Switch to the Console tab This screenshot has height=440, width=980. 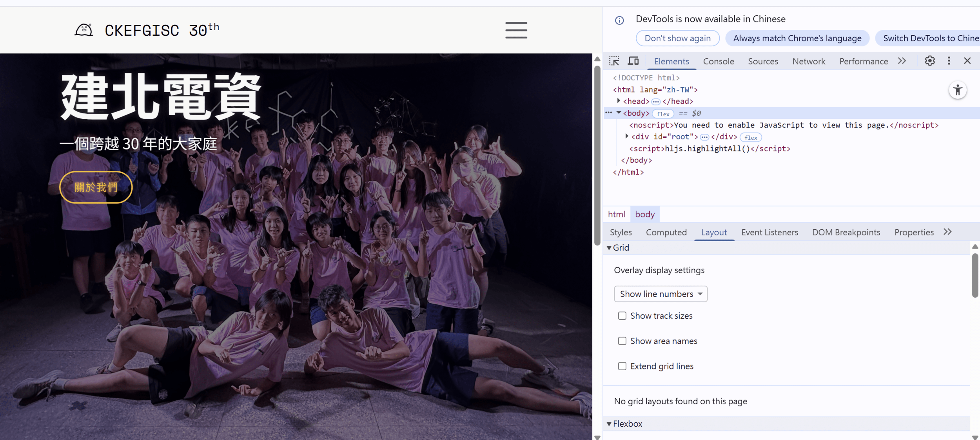(x=718, y=61)
